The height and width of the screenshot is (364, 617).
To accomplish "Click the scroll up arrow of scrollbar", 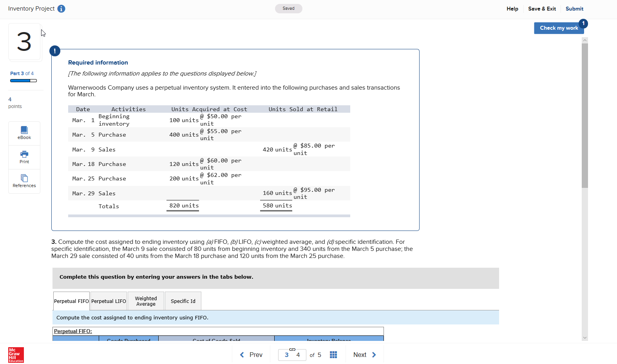I will click(x=585, y=40).
